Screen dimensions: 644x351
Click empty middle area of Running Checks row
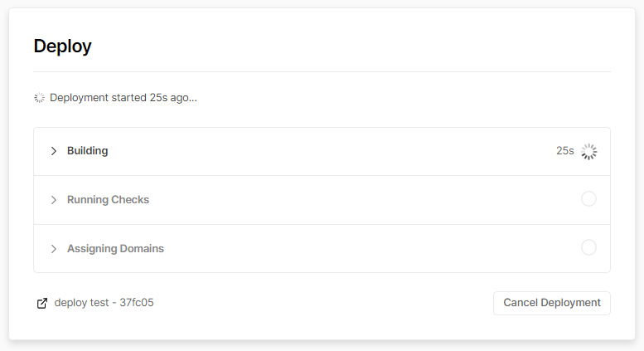(x=332, y=200)
